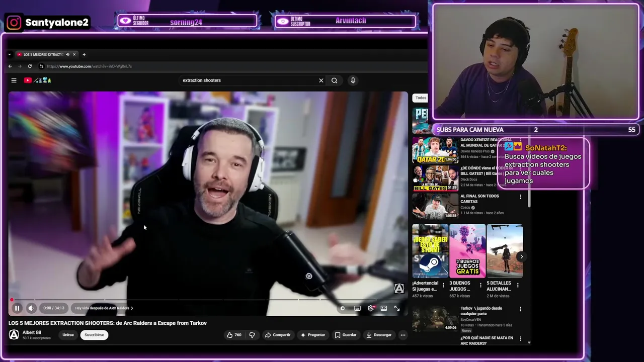Pause the video
Image resolution: width=644 pixels, height=362 pixels.
pos(17,308)
